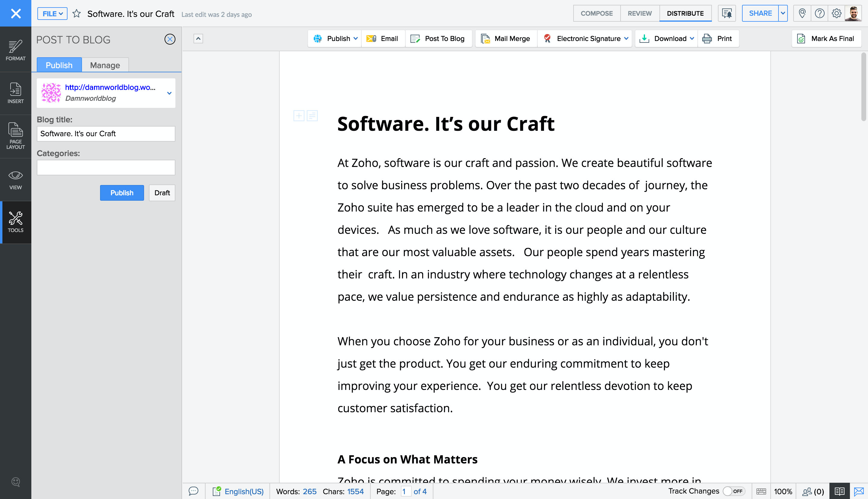Collapse the distribute toolbar with the up arrow

[x=198, y=38]
